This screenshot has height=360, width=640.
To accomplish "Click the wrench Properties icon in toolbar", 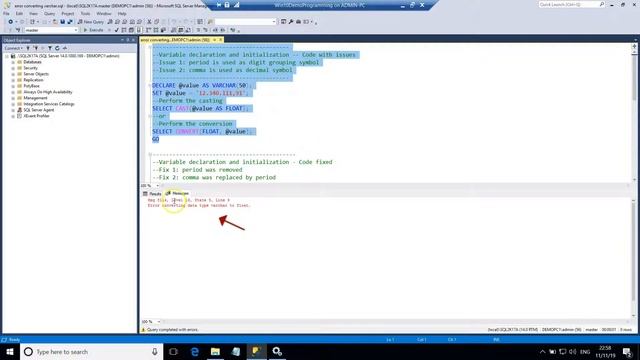I will 291,22.
